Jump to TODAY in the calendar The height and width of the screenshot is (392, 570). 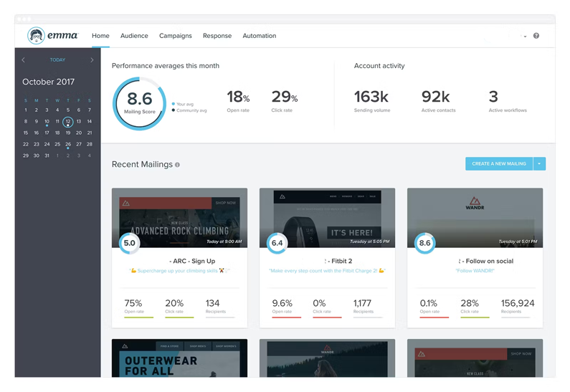coord(57,60)
